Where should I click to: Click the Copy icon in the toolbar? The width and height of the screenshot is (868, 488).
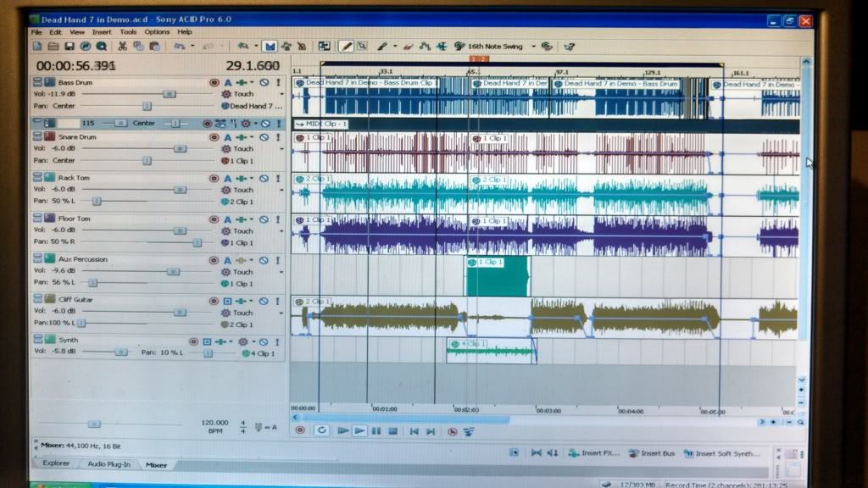[x=138, y=47]
